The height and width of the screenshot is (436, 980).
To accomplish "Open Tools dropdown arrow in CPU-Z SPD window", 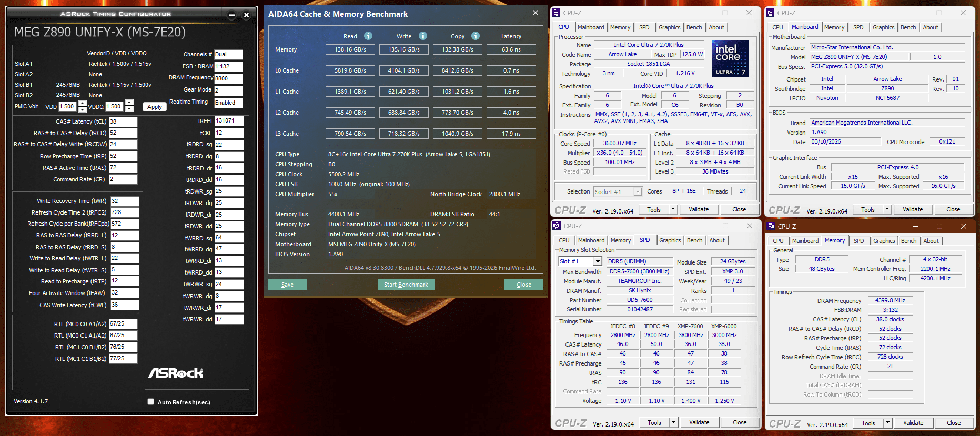I will 673,422.
